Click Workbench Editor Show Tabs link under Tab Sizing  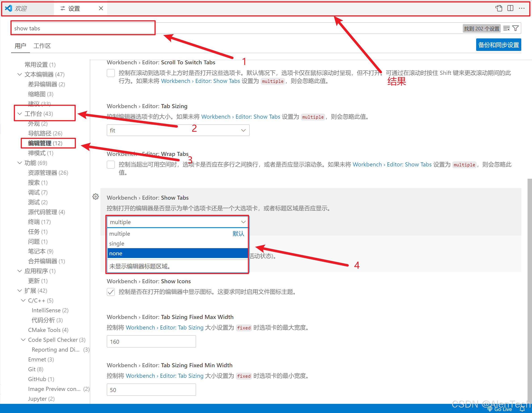coord(240,117)
